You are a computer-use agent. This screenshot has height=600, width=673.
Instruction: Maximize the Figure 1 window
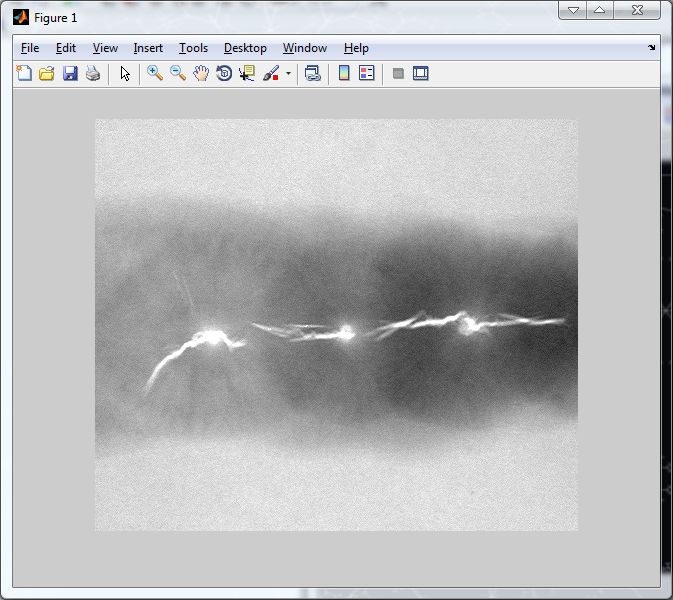(x=600, y=10)
